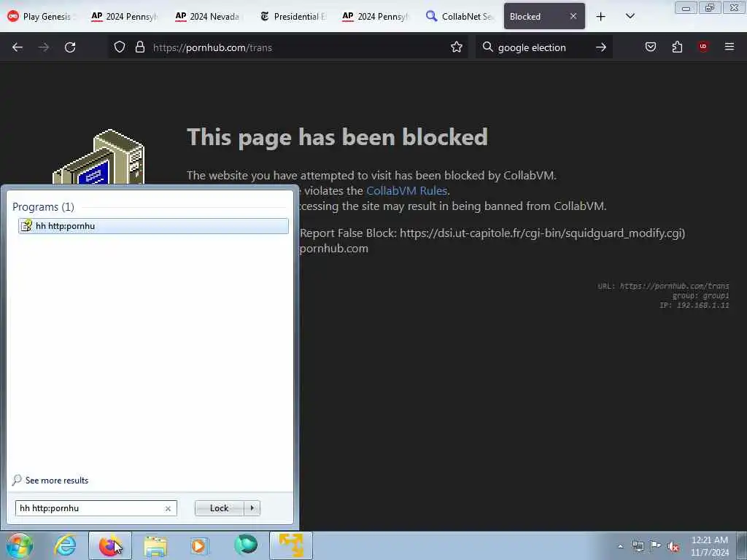The height and width of the screenshot is (560, 747).
Task: Open the clock showing 12:21 AM
Action: click(x=709, y=546)
